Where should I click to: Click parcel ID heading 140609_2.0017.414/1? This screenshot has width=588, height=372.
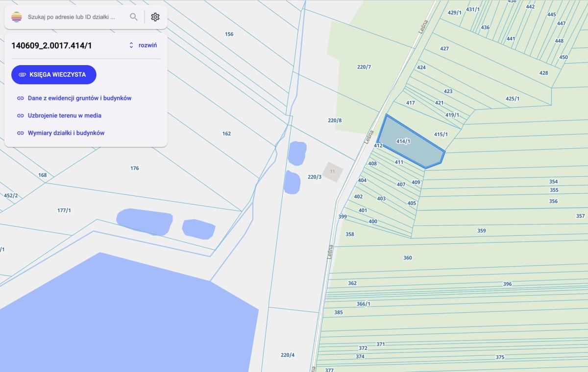tap(51, 46)
